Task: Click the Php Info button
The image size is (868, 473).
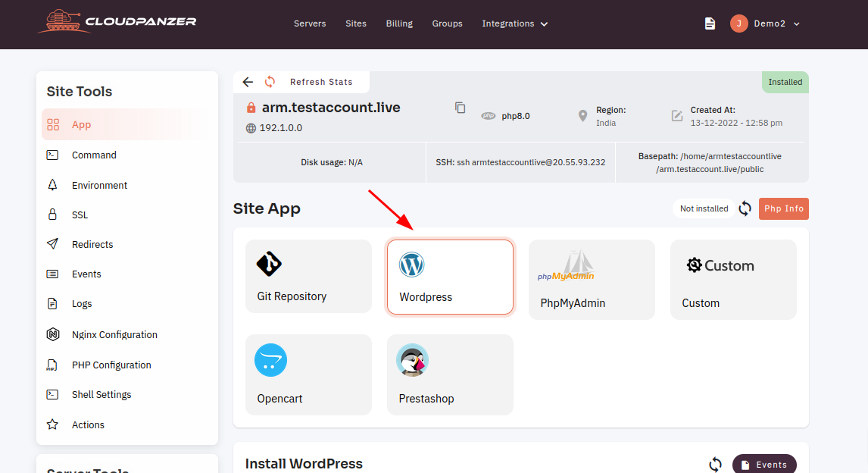Action: coord(783,208)
